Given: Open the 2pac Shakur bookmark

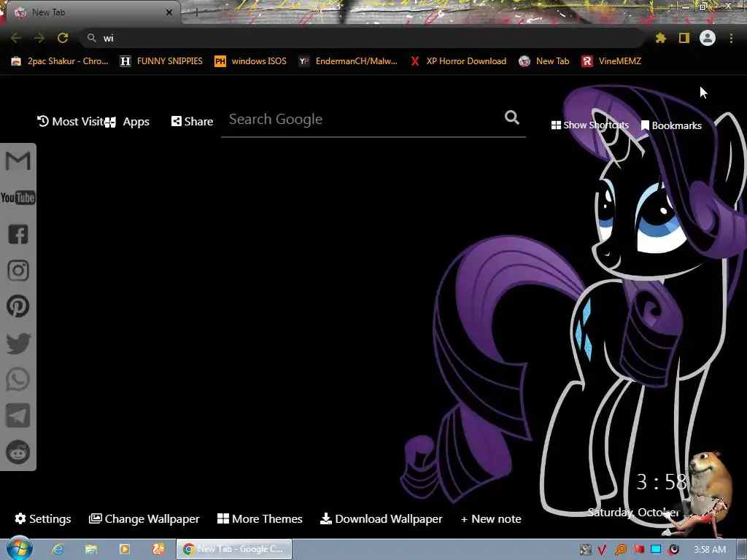Looking at the screenshot, I should coord(60,61).
